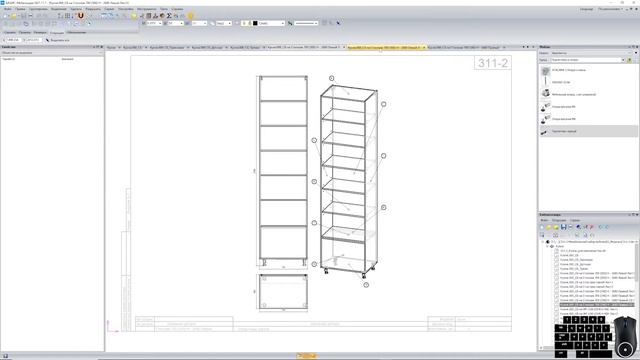This screenshot has width=640, height=360.
Task: Select the highlighted last item in furniture list
Action: point(588,131)
